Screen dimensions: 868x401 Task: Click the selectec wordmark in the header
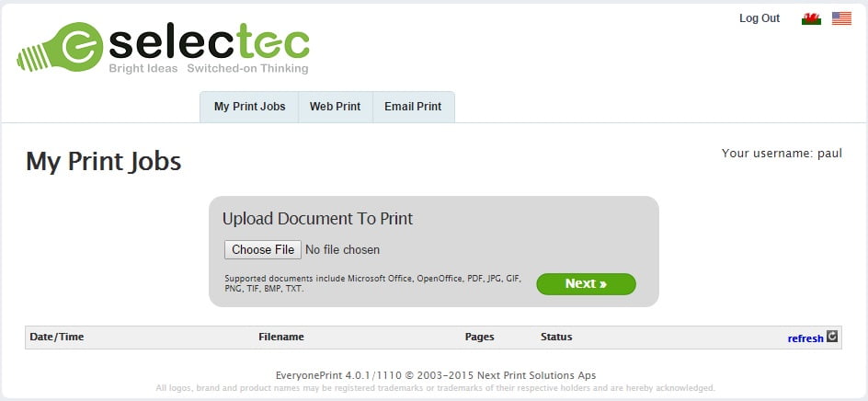click(209, 41)
